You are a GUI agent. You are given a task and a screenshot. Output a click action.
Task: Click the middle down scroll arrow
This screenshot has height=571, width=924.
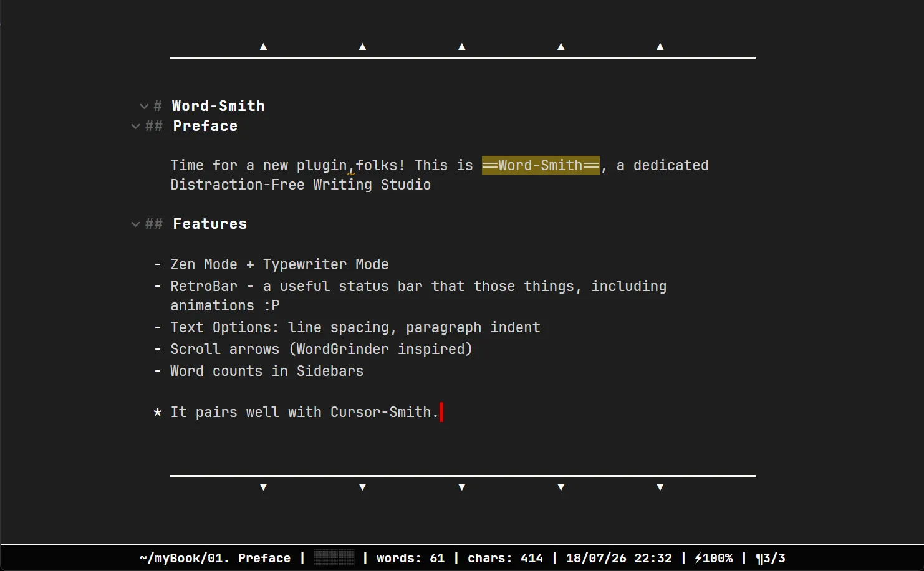point(462,487)
